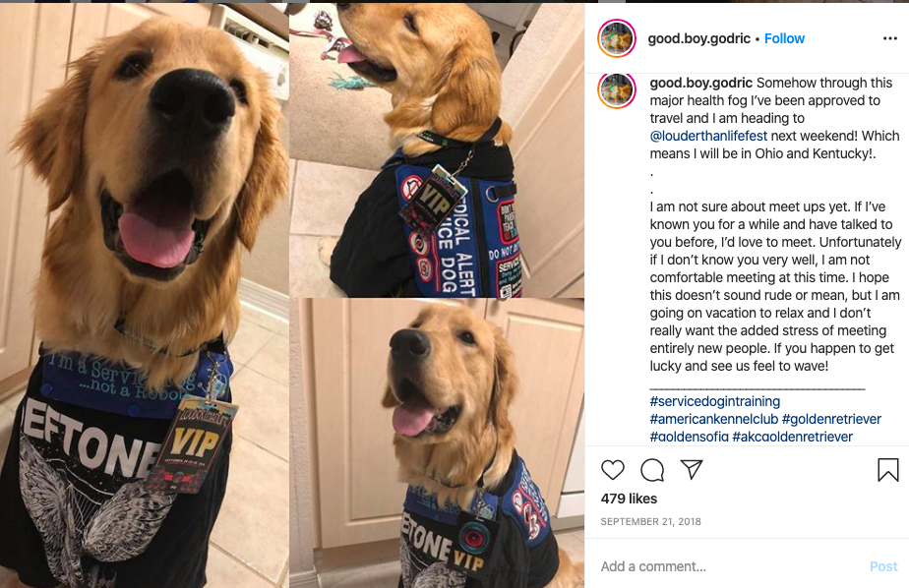View the 479 likes list
Image resolution: width=909 pixels, height=588 pixels.
629,499
